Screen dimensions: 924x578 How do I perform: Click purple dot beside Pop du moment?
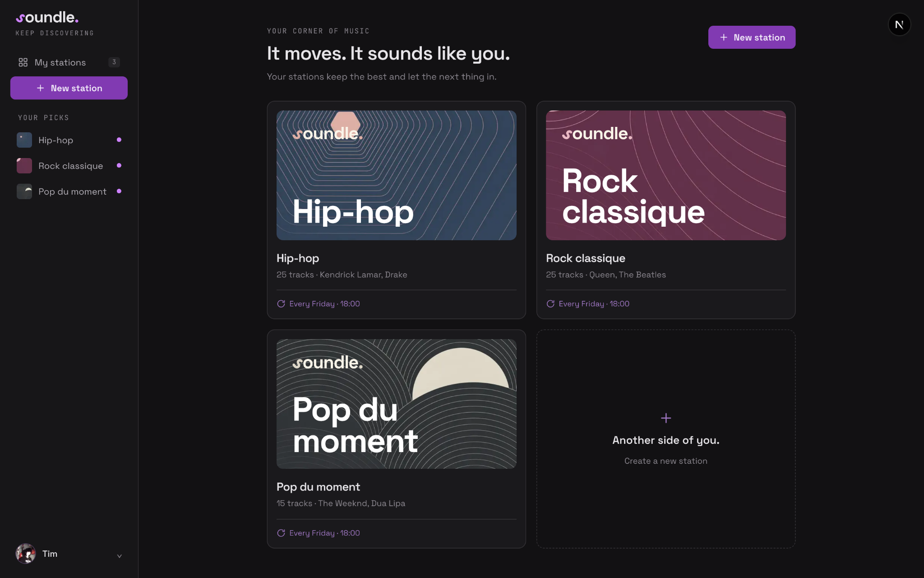point(119,191)
